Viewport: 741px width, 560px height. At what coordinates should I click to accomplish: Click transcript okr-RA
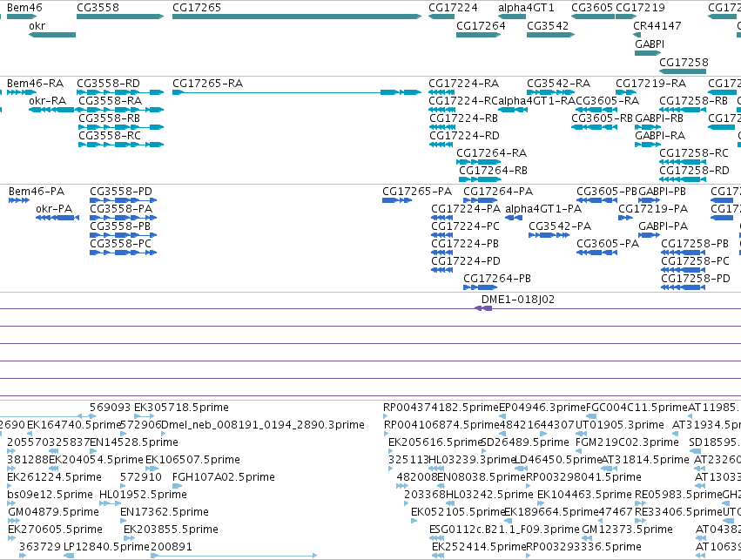52,110
